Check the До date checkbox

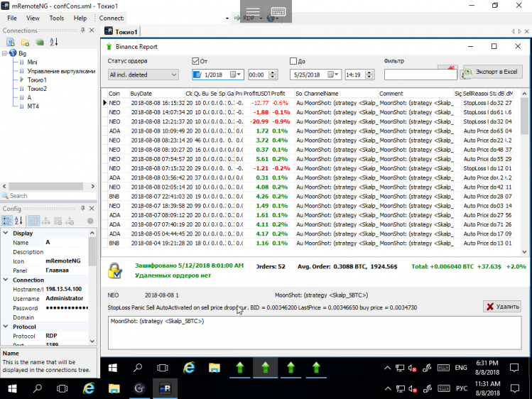point(293,61)
